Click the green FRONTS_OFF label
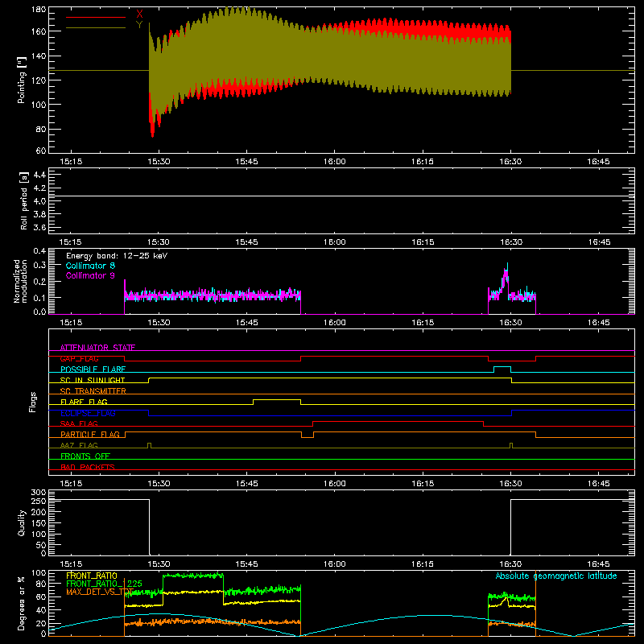 tap(85, 456)
